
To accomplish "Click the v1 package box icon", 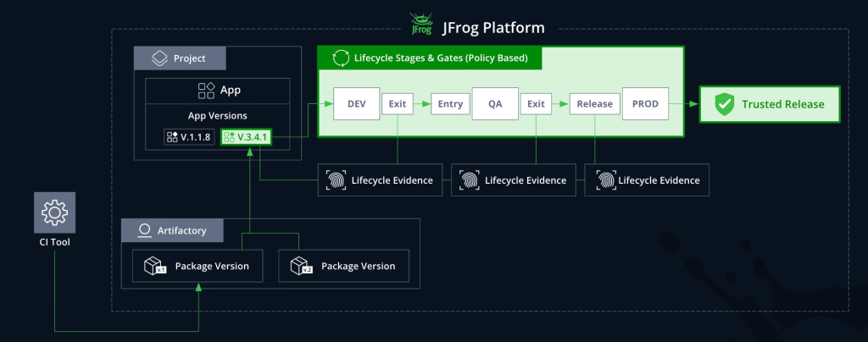I will point(155,266).
